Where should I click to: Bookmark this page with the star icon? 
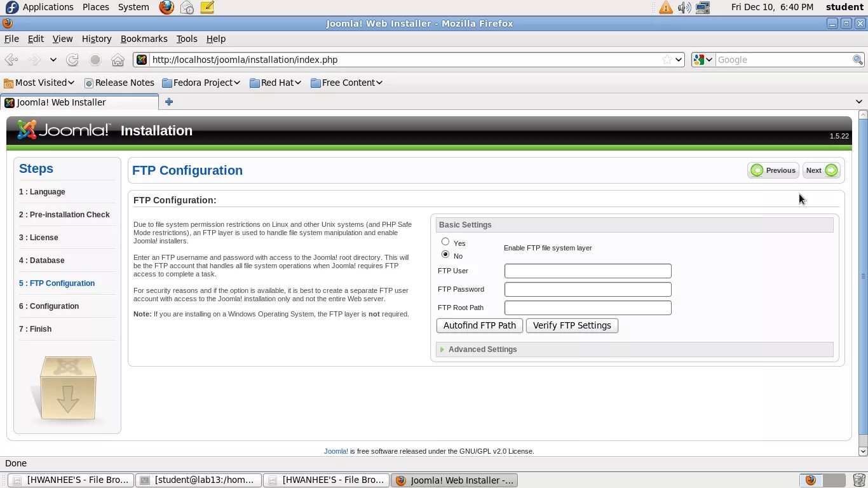coord(667,60)
